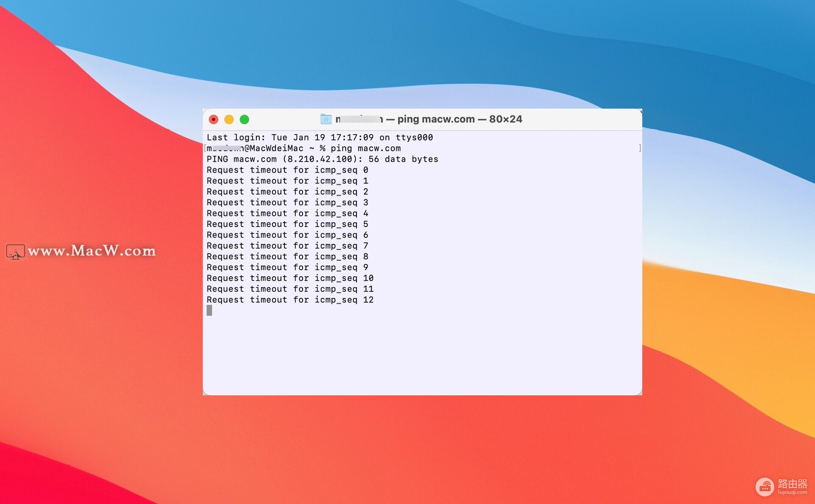The image size is (815, 504).
Task: Click the line ending with icmp_seq 8
Action: pyautogui.click(x=287, y=257)
